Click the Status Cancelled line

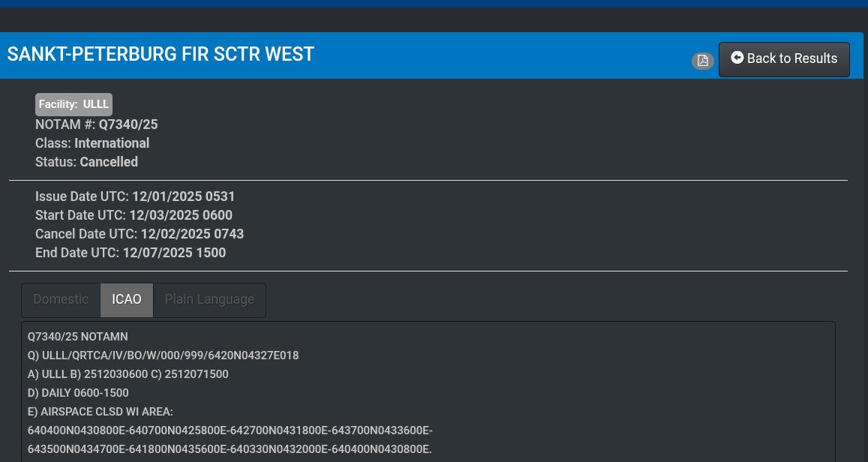86,162
